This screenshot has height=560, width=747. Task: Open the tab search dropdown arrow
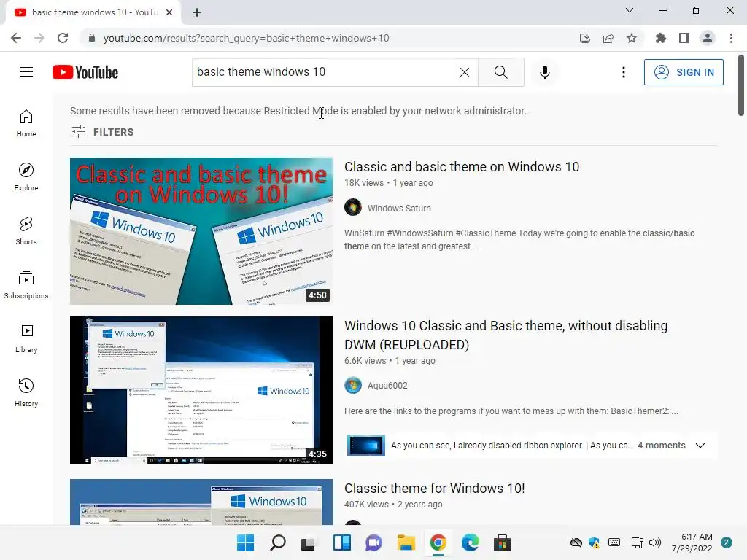(x=630, y=10)
